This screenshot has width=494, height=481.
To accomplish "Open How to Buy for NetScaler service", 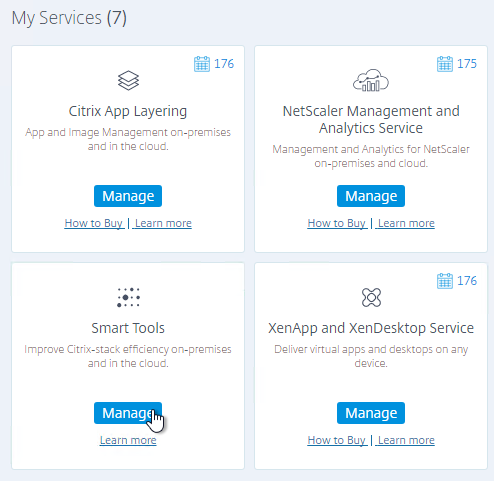I will click(x=337, y=223).
